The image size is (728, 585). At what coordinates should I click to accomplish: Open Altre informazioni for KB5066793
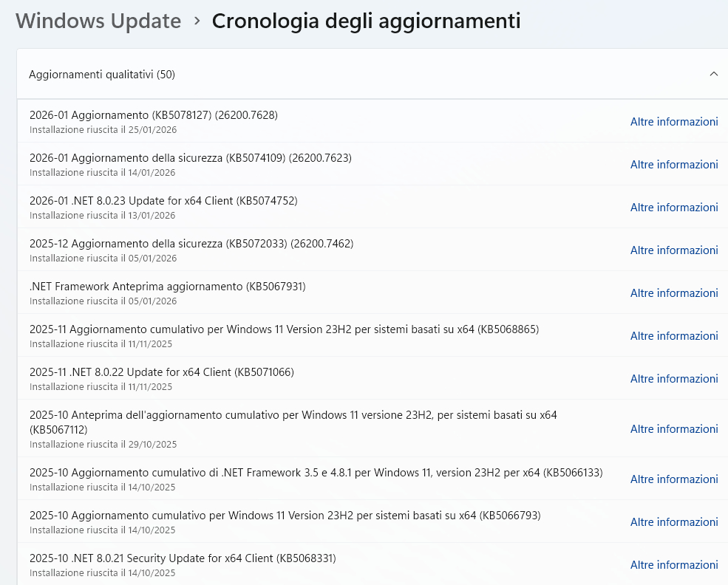point(674,522)
